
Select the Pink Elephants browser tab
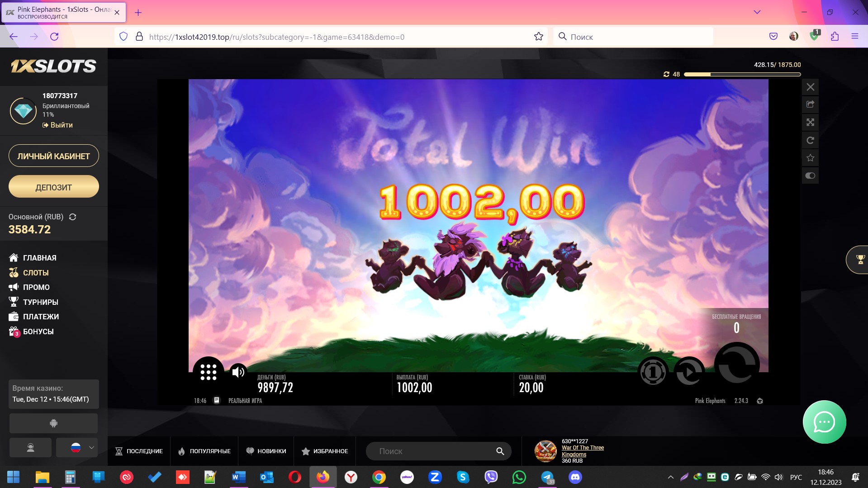pyautogui.click(x=64, y=13)
